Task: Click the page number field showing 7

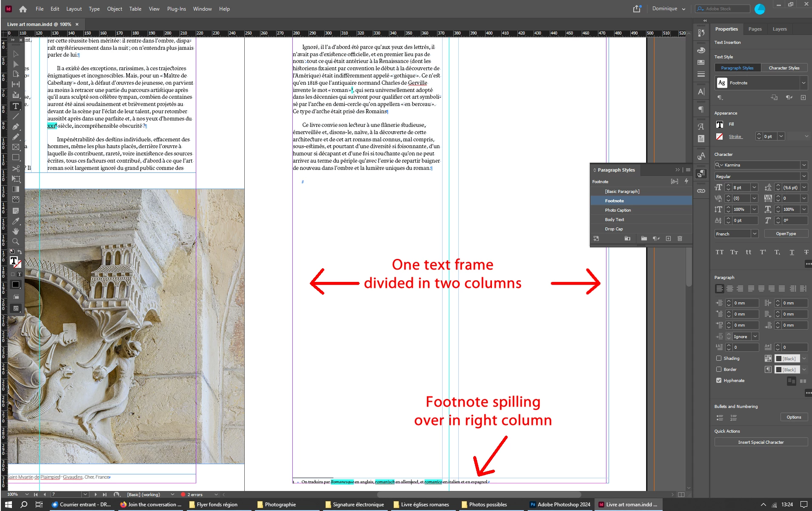Action: pos(66,494)
